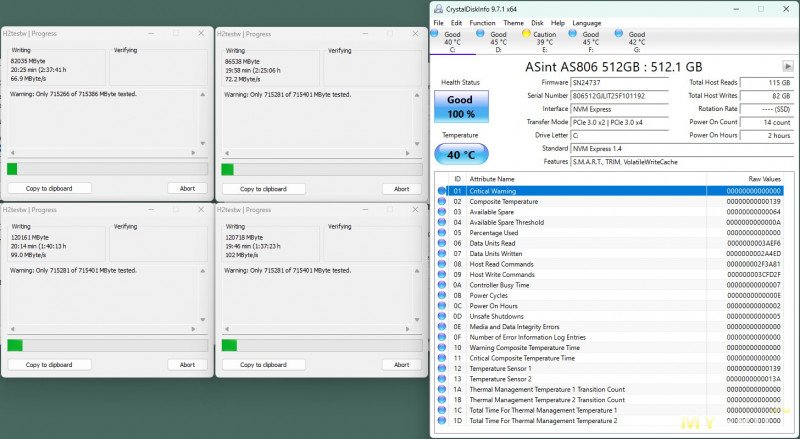Click status circle of Data Units Read row

(442, 243)
